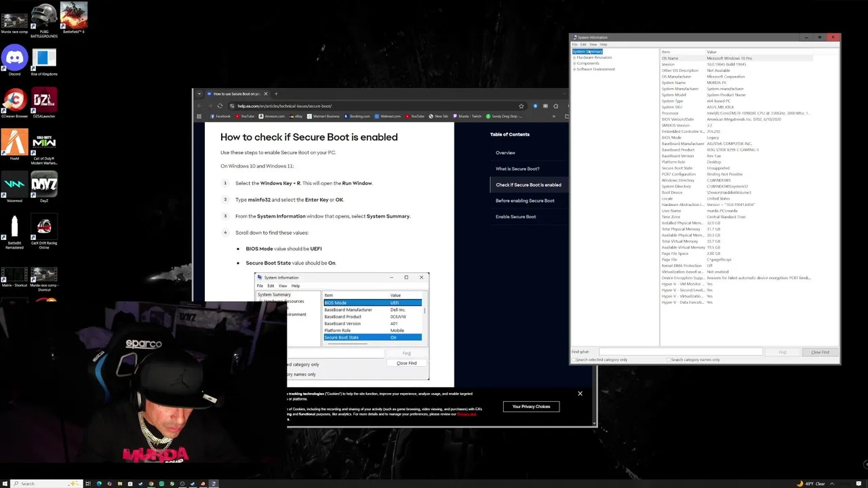Click Your Privacy Choices button

pyautogui.click(x=531, y=407)
